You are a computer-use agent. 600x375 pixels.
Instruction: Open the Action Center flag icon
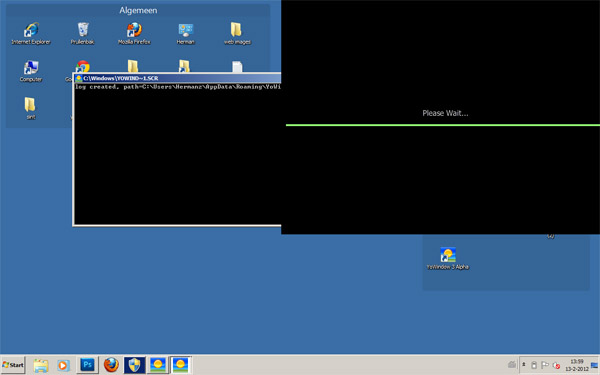point(545,365)
